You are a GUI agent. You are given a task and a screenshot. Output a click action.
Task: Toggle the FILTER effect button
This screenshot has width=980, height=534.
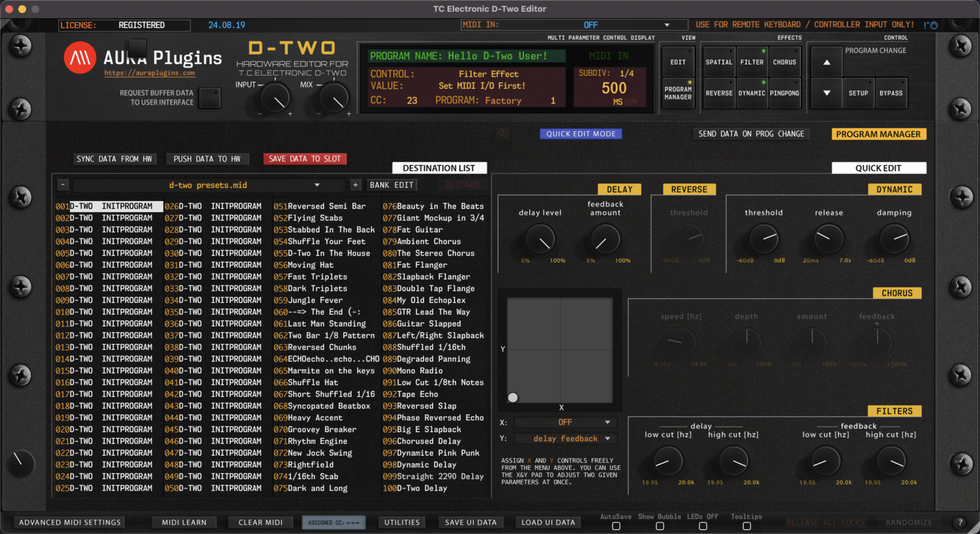(x=752, y=62)
